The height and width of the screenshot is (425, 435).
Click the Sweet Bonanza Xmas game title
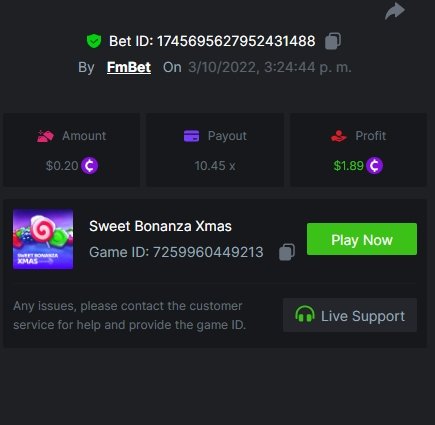160,226
